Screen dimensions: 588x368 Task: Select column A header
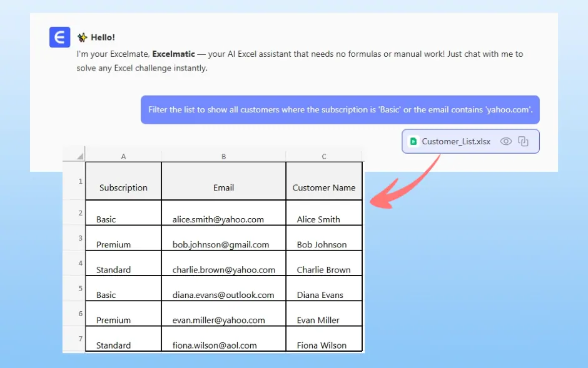(x=123, y=156)
